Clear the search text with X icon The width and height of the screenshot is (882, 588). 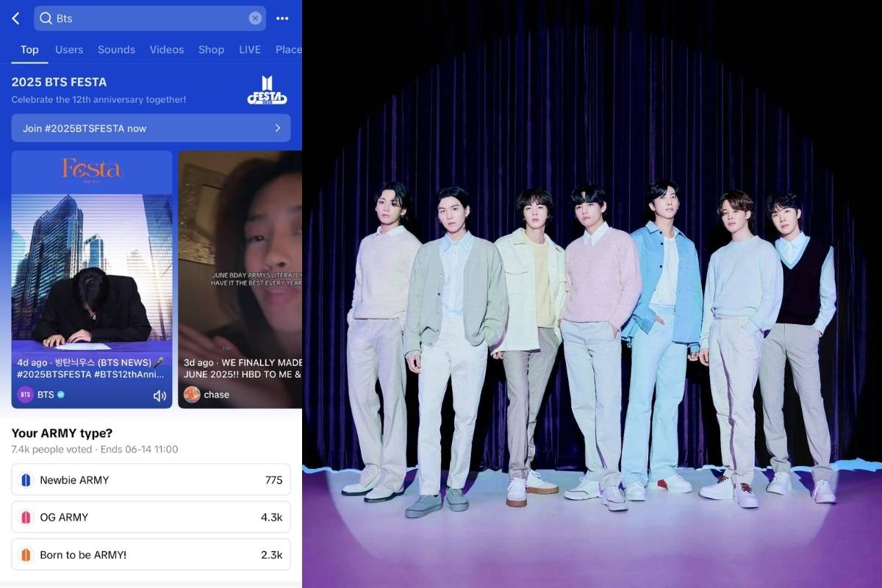[x=255, y=18]
